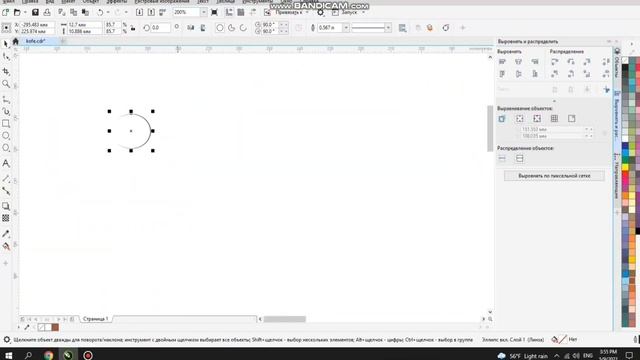The image size is (640, 360).
Task: Align objects left in docker
Action: tap(502, 62)
